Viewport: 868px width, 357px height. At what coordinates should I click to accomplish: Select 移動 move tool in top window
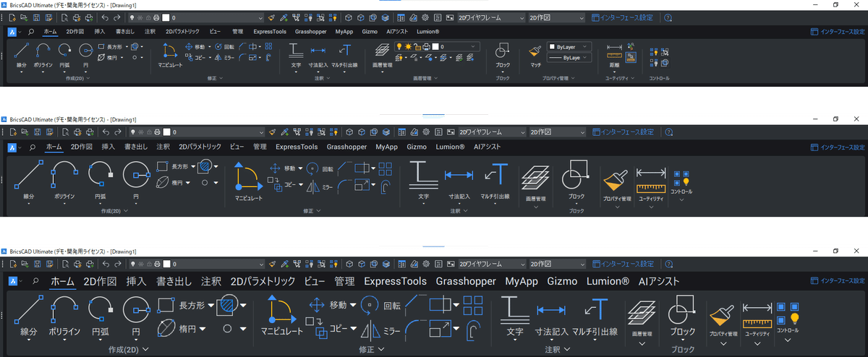tap(197, 46)
